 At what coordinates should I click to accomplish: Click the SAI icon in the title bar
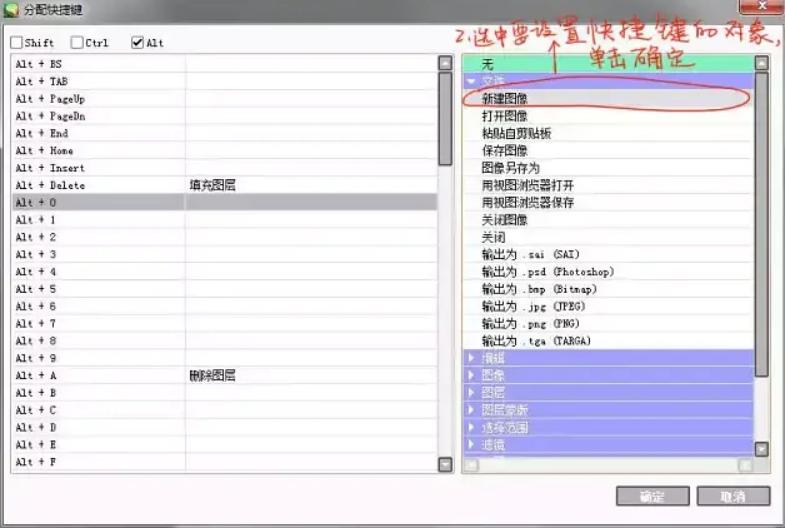coord(11,10)
